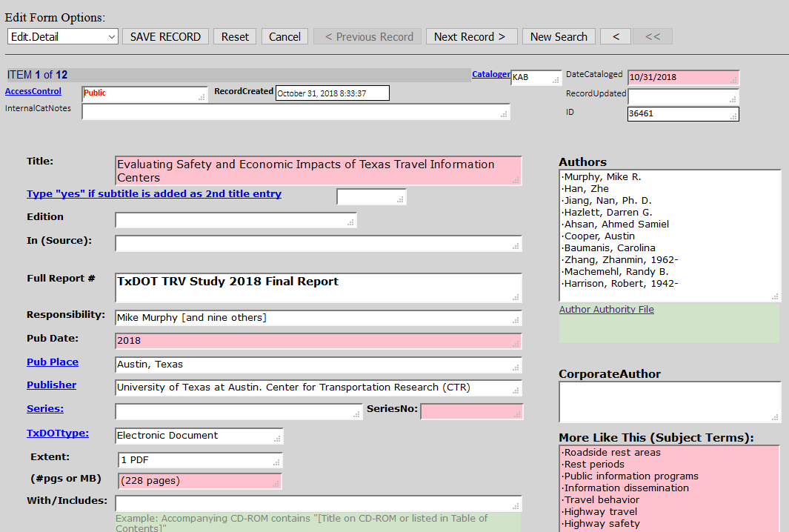Select author Machemehl, Randy B.

[615, 271]
